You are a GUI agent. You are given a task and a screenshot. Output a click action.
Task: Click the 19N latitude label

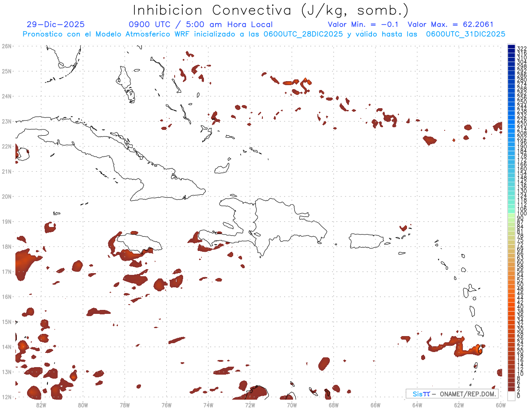(x=7, y=221)
